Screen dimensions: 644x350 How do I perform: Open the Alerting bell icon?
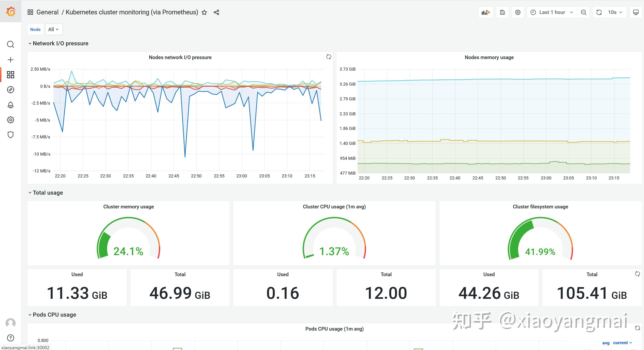tap(11, 105)
